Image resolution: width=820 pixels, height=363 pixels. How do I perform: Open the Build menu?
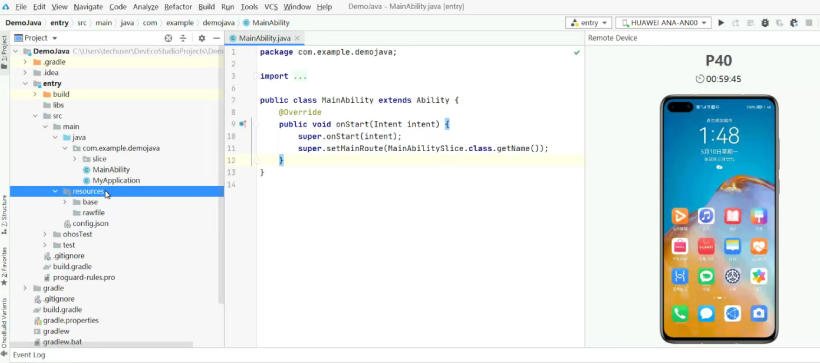(x=207, y=7)
